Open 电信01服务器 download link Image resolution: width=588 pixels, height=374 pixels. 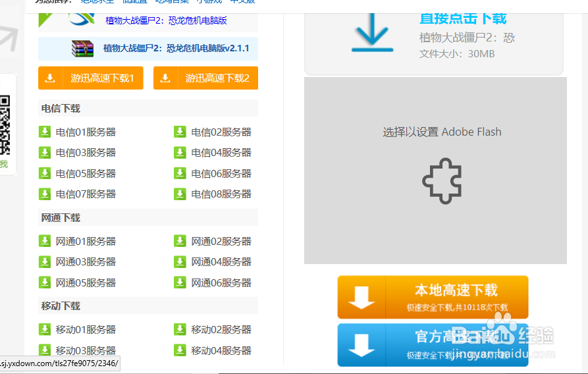point(86,132)
